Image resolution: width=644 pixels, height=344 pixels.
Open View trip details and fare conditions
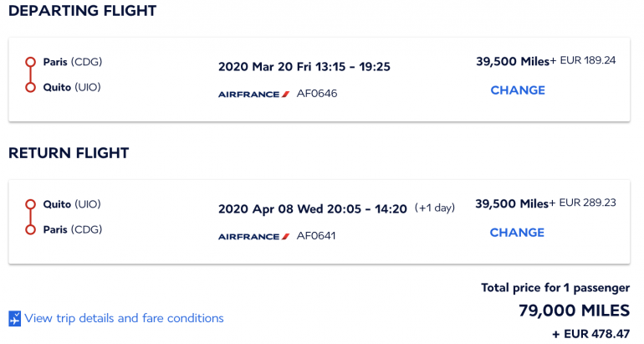[124, 318]
